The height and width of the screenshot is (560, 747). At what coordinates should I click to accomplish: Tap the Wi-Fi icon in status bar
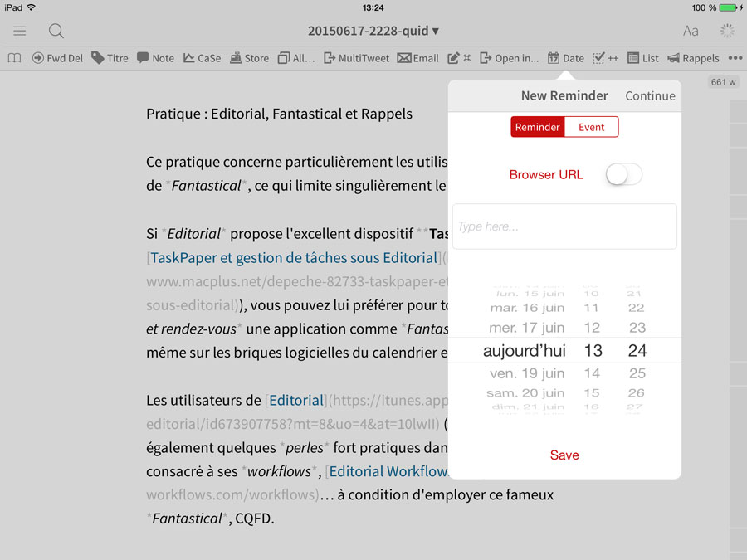coord(32,7)
